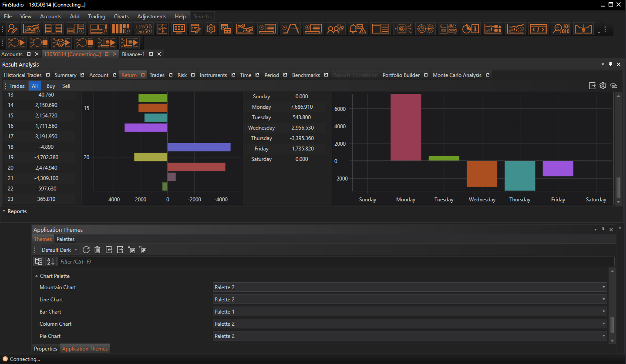Click the refresh theme icon
The image size is (626, 364).
pos(86,250)
